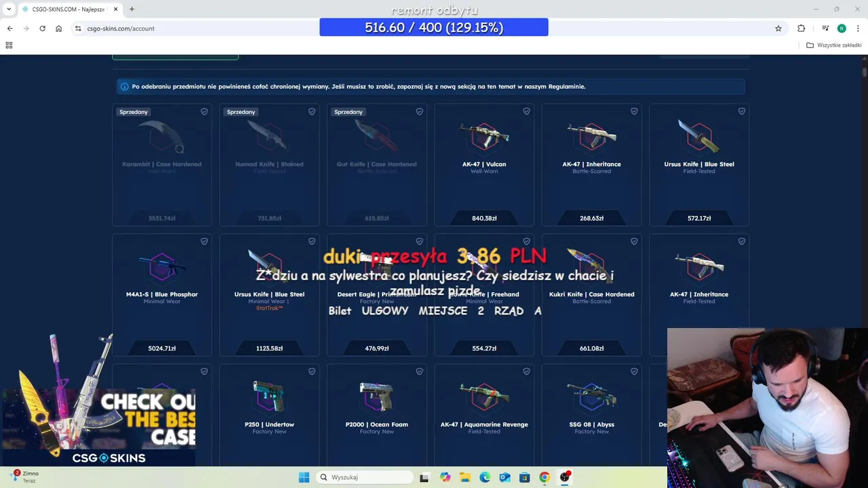The width and height of the screenshot is (868, 488).
Task: Click the info icon in the notice banner
Action: click(x=124, y=87)
